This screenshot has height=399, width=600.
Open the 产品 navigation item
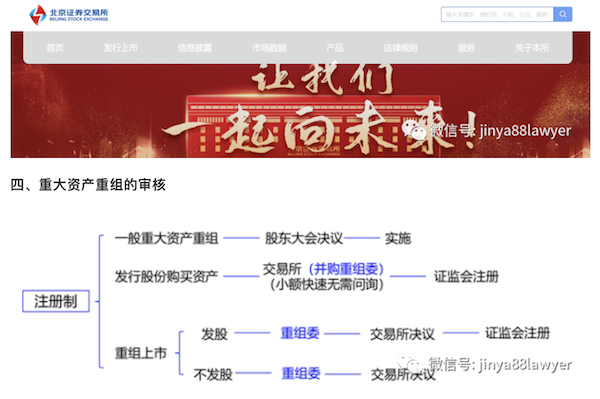coord(335,48)
